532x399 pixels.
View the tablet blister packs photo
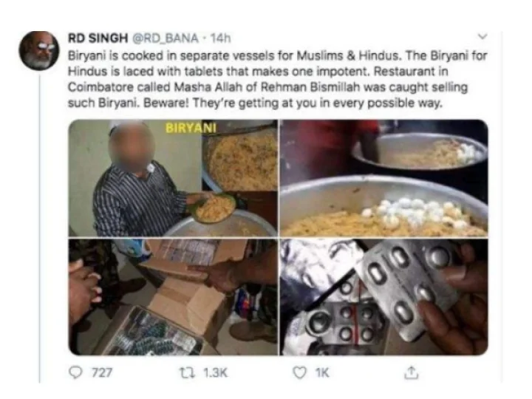coord(383,297)
